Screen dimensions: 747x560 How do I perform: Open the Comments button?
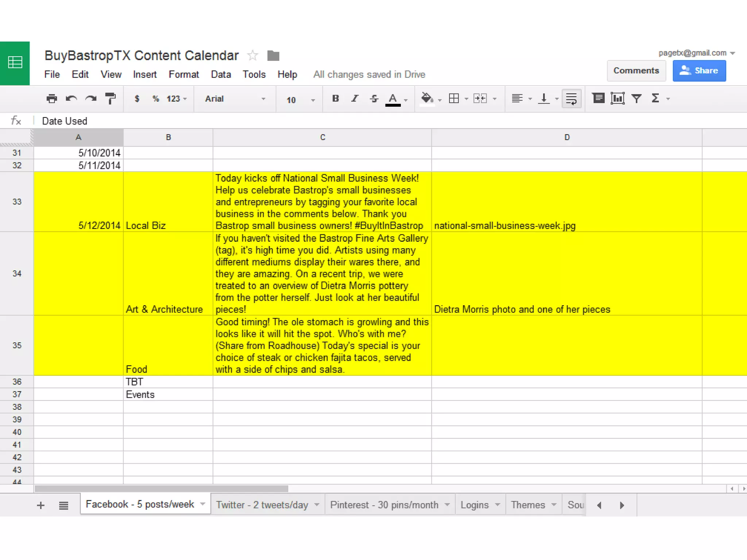636,71
